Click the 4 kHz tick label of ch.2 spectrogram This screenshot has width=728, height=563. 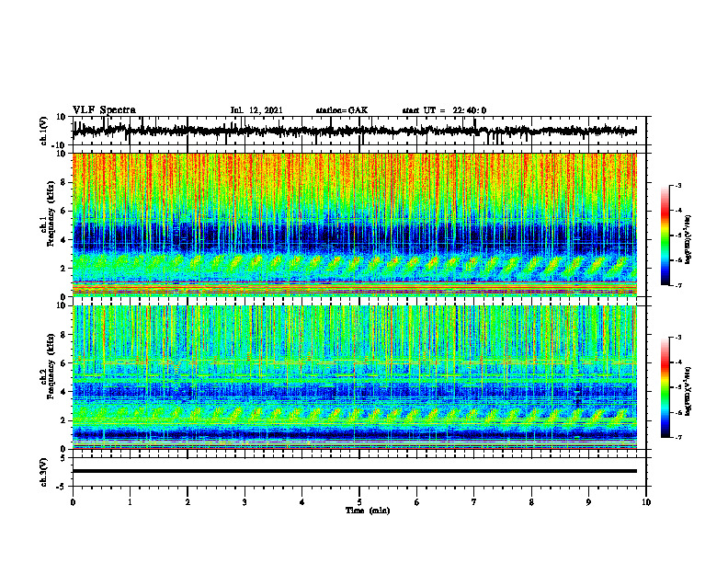[x=63, y=392]
